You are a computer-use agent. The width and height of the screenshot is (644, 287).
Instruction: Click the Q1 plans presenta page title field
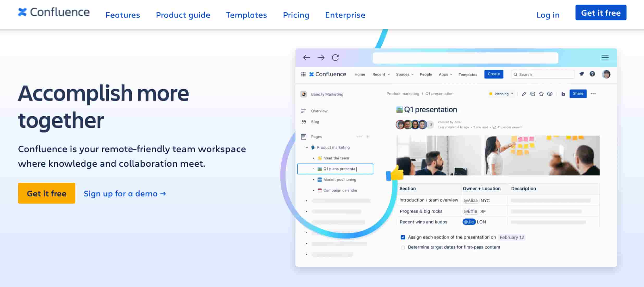point(335,169)
